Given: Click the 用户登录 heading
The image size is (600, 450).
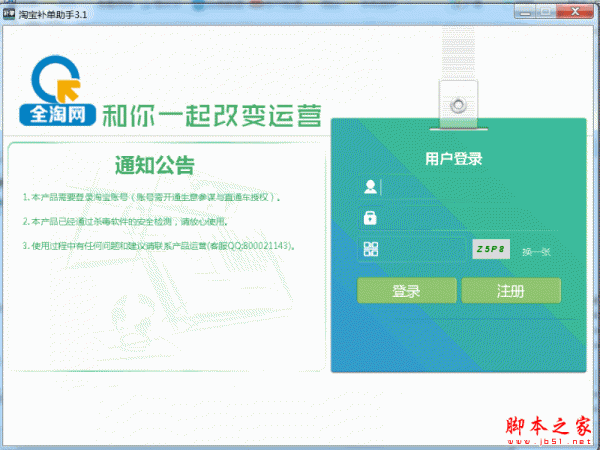Looking at the screenshot, I should (x=454, y=158).
